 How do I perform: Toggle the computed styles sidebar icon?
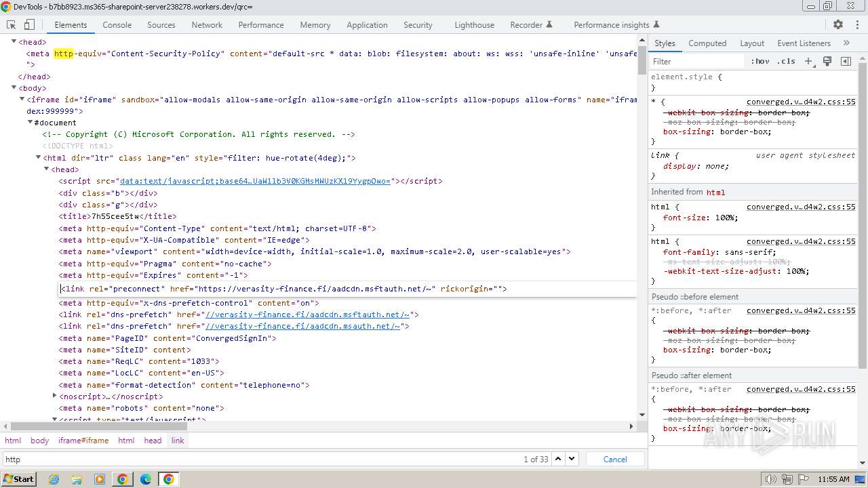(x=846, y=61)
